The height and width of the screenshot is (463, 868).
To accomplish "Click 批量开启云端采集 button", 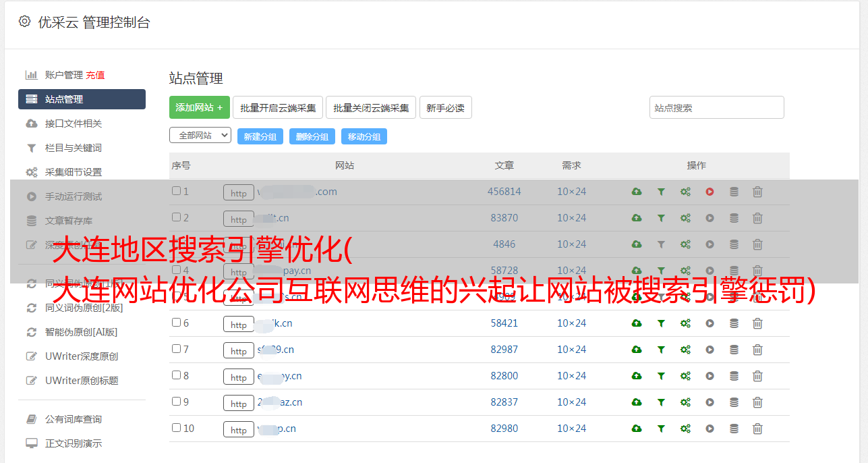I will tap(278, 107).
